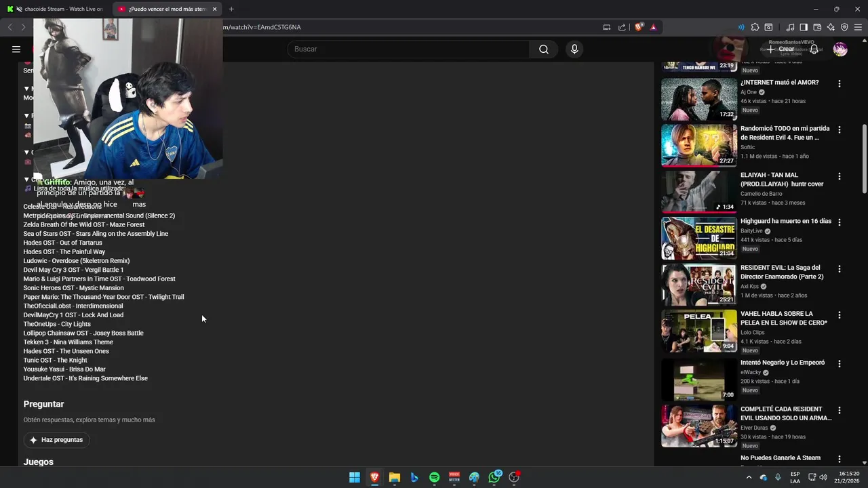Click Hades OST - Out of Tartarus line
Screen dimensions: 868x488
[x=63, y=243]
